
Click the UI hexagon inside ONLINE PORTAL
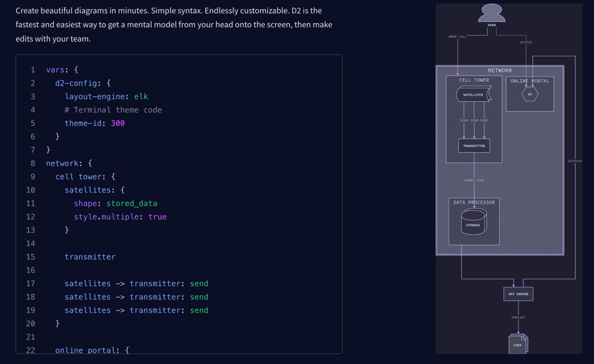pyautogui.click(x=529, y=94)
